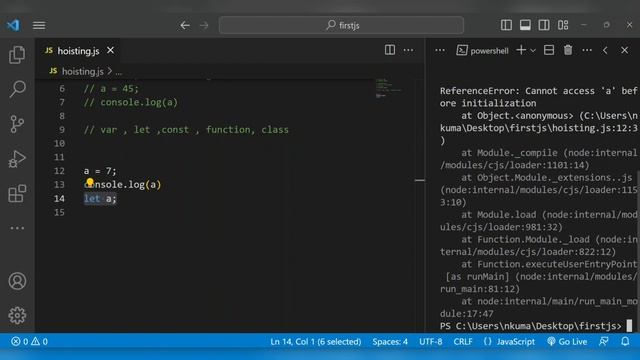Open the Search view in the activity bar
The image size is (640, 360).
pyautogui.click(x=17, y=89)
